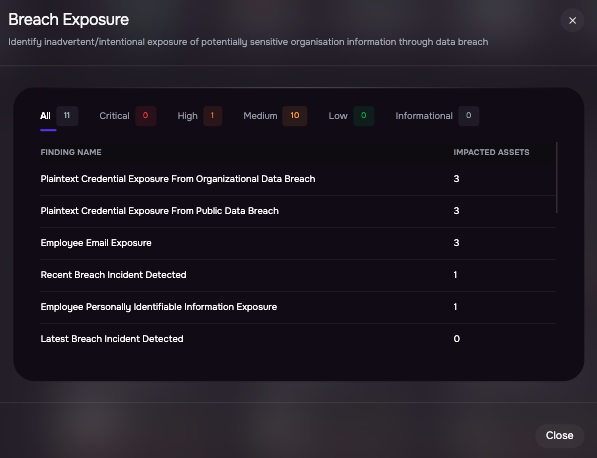Click the Close button at bottom

click(x=559, y=435)
